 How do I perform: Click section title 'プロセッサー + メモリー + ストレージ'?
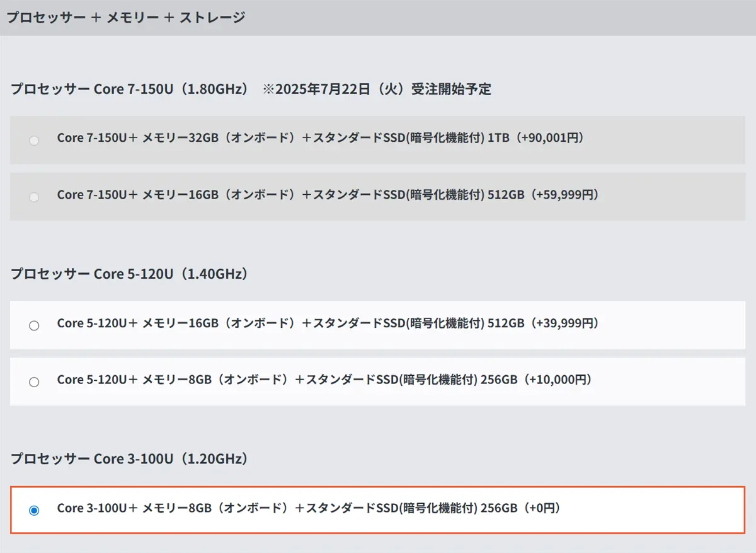tap(126, 17)
